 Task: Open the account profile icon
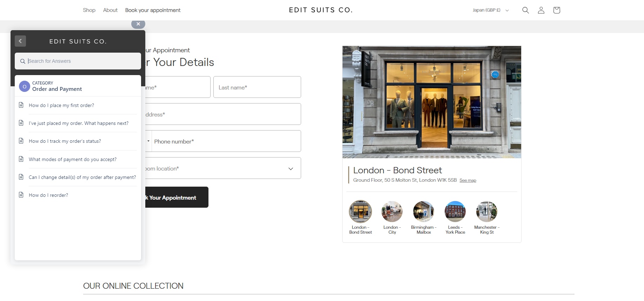541,10
